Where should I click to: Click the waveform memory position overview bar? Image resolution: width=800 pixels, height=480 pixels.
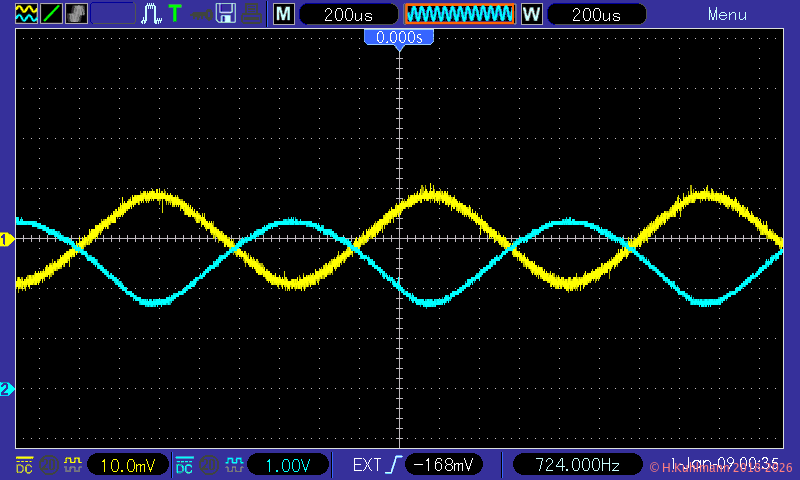[459, 15]
